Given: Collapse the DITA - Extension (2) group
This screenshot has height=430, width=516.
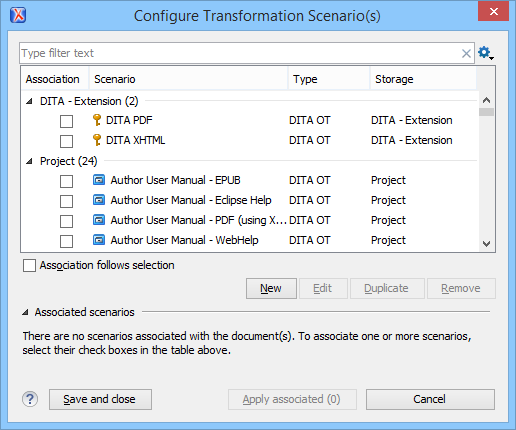Looking at the screenshot, I should tap(30, 101).
